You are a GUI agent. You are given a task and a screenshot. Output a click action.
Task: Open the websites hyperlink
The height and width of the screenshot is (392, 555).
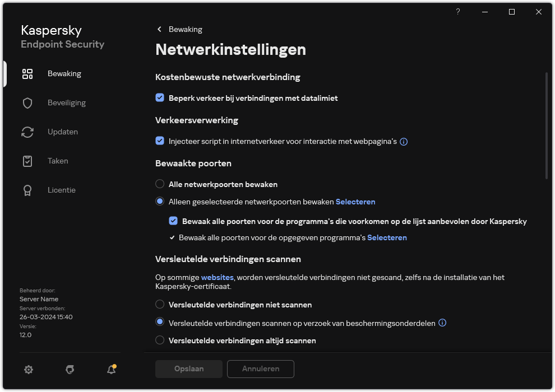[217, 277]
